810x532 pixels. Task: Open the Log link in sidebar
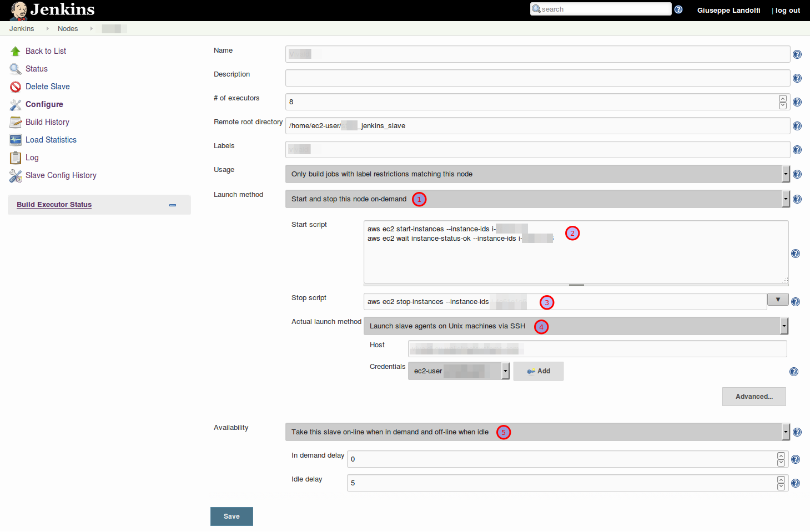[x=32, y=158]
